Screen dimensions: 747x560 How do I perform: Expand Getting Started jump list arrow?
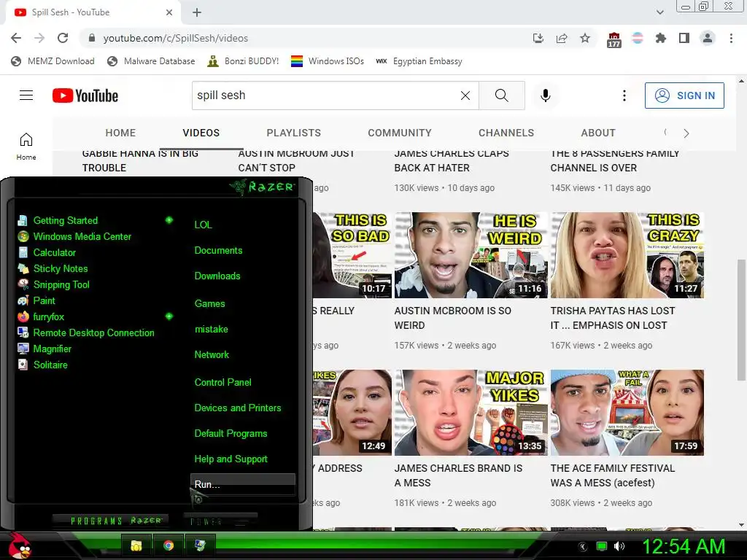pos(169,220)
